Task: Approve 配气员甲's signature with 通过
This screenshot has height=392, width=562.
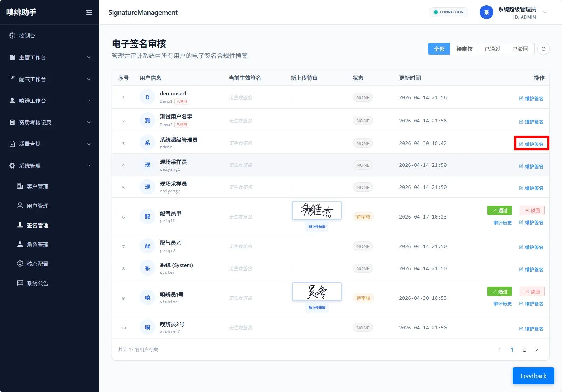Action: click(x=500, y=210)
